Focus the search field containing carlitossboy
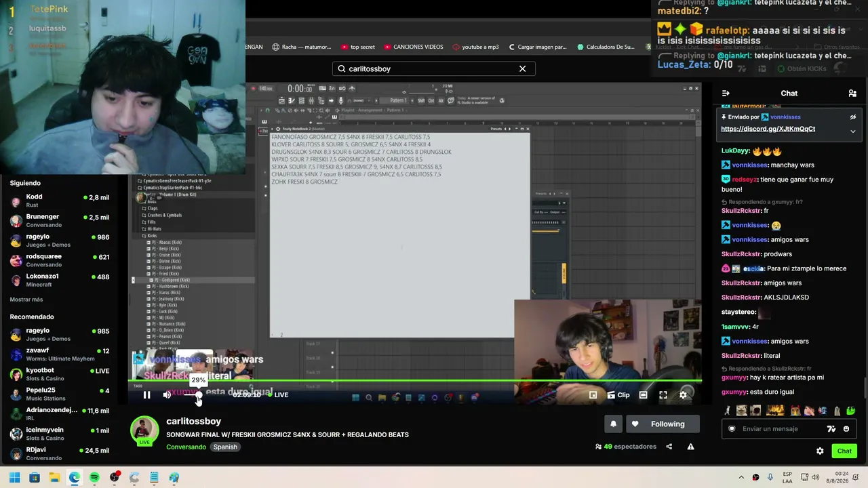The height and width of the screenshot is (488, 868). (x=434, y=68)
